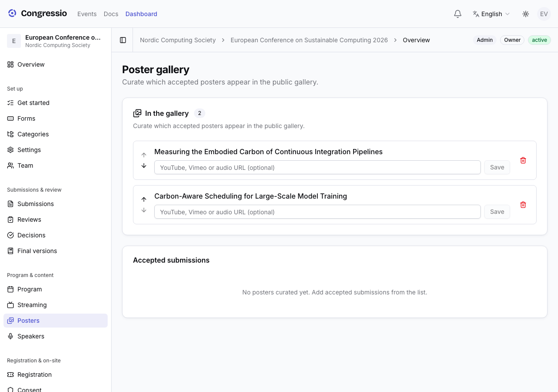
Task: Click the Admin badge
Action: 485,40
